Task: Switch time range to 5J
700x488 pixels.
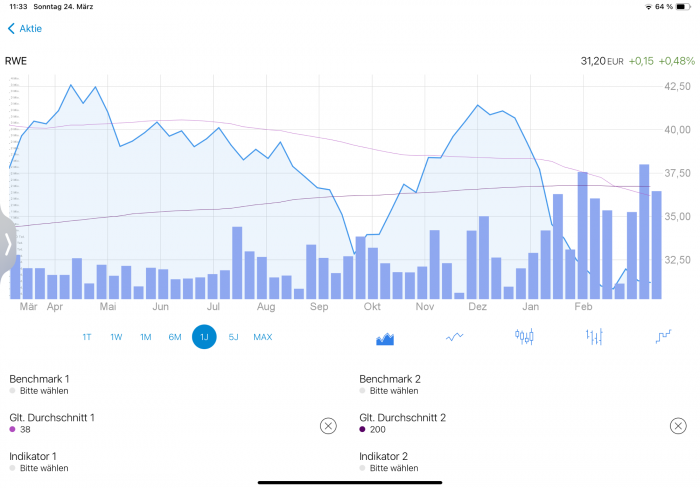Action: 233,337
